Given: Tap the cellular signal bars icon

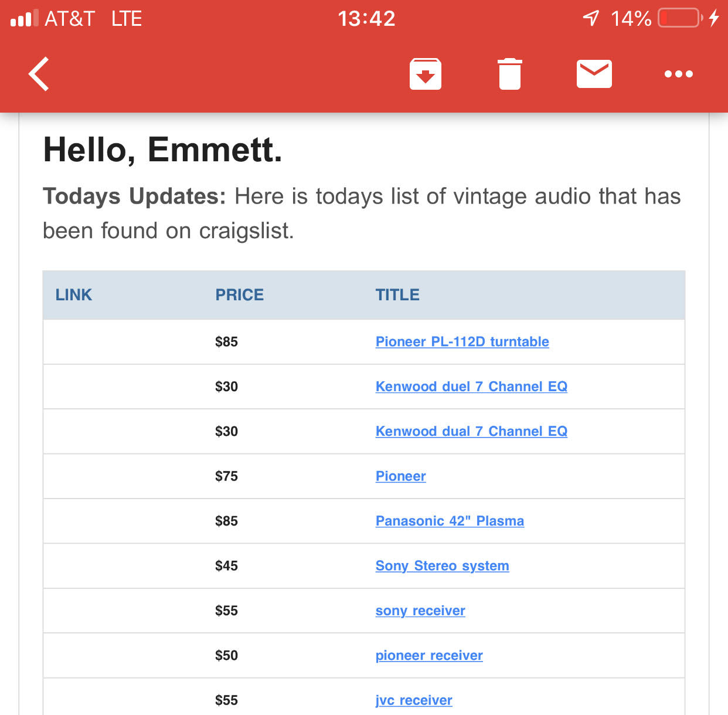Looking at the screenshot, I should 24,18.
